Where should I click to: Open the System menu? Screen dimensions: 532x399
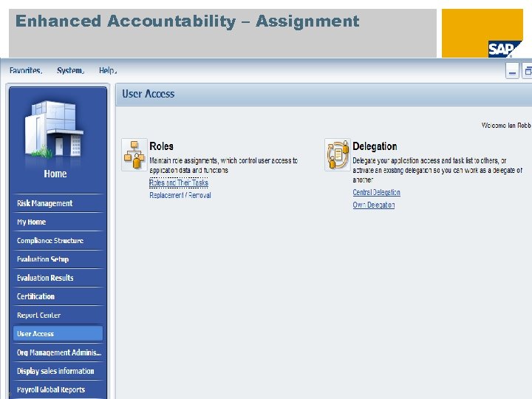[x=71, y=71]
